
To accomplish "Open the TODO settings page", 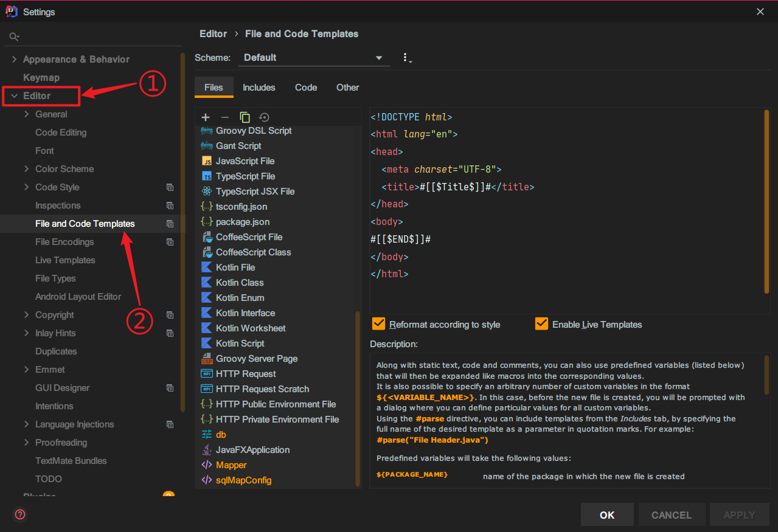I will [49, 479].
